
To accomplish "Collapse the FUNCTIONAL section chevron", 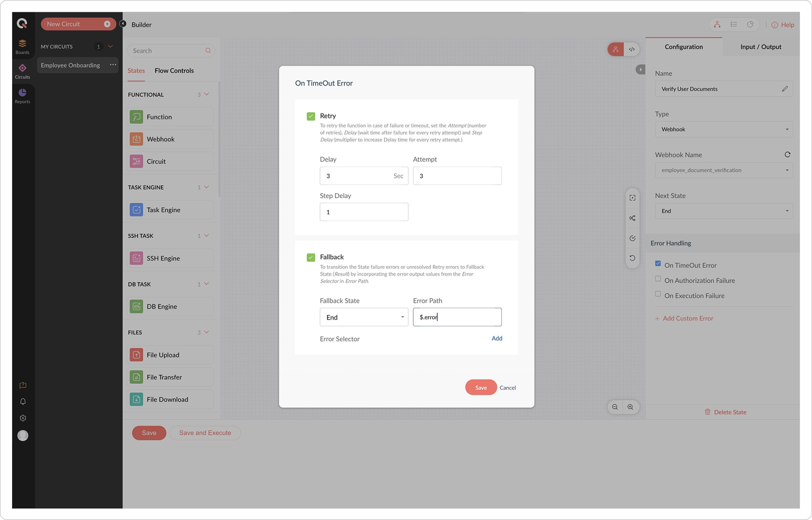I will pyautogui.click(x=207, y=94).
